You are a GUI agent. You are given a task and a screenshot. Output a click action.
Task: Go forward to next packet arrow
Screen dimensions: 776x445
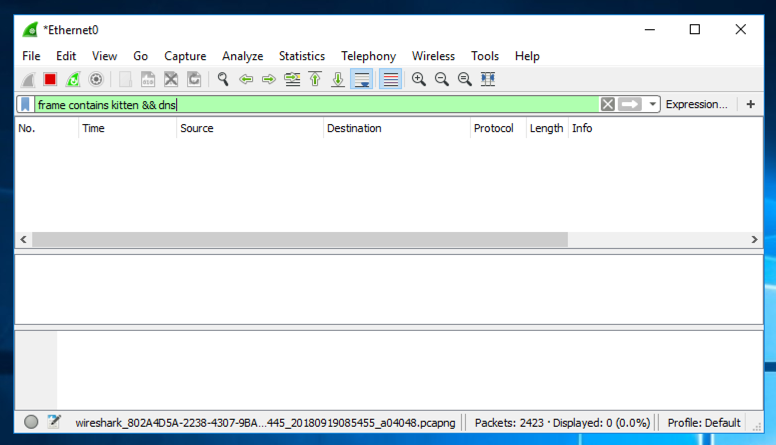tap(269, 79)
